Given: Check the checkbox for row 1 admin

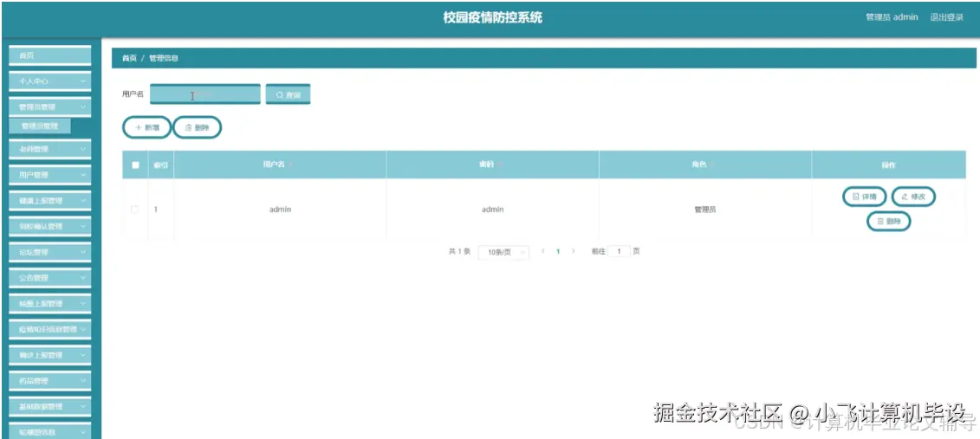Looking at the screenshot, I should tap(134, 210).
